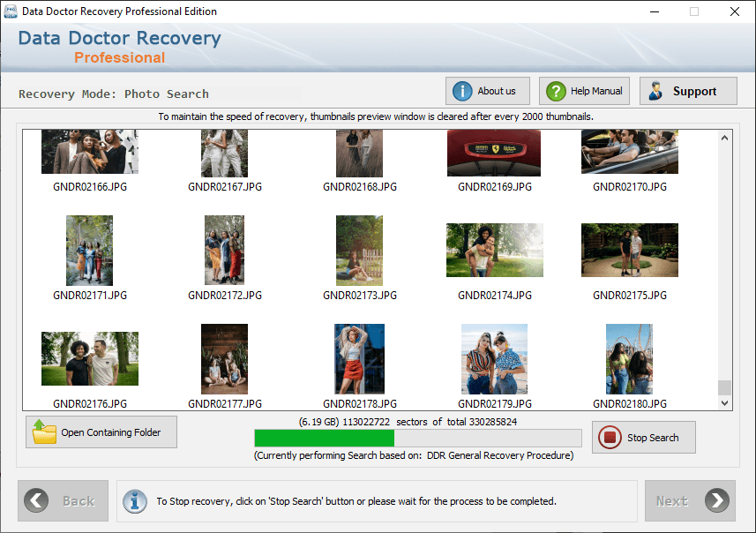
Task: Click file name GNDR02167.JPG
Action: (225, 187)
